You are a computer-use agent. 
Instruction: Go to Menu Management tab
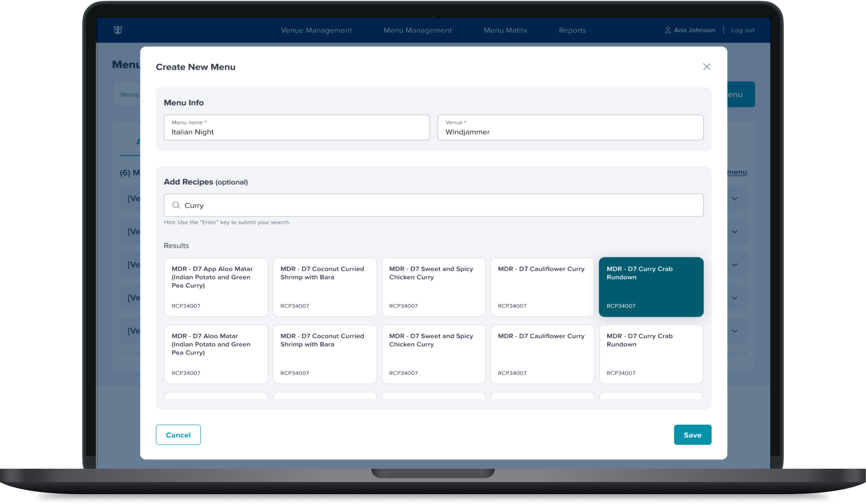(417, 30)
